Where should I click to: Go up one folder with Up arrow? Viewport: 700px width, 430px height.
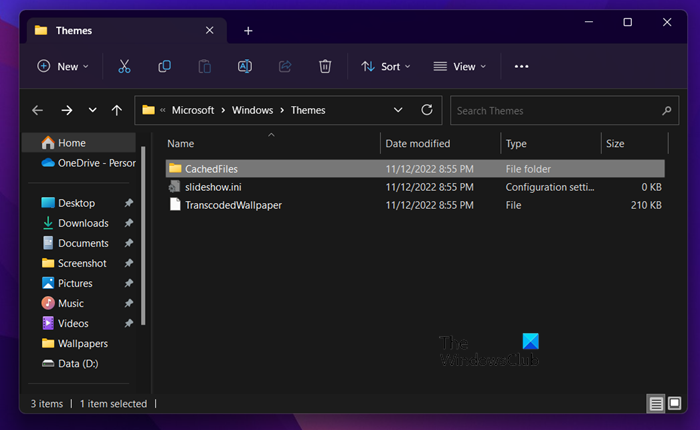(x=117, y=110)
